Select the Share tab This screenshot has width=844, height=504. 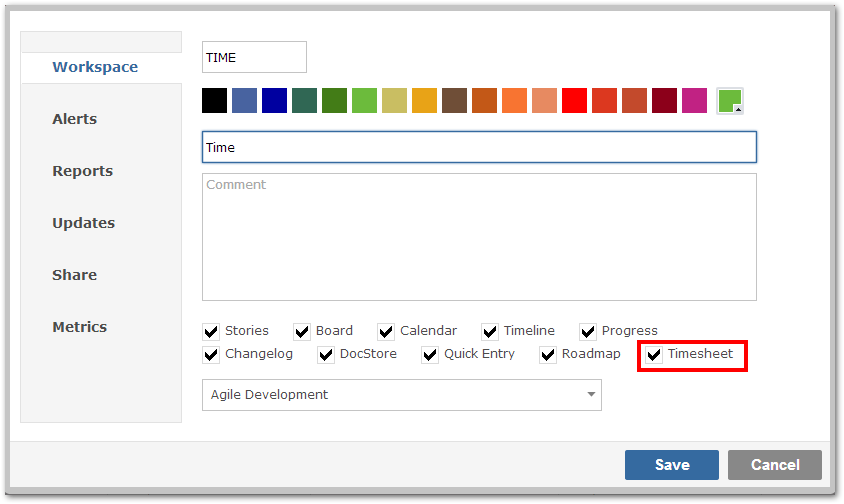coord(75,275)
